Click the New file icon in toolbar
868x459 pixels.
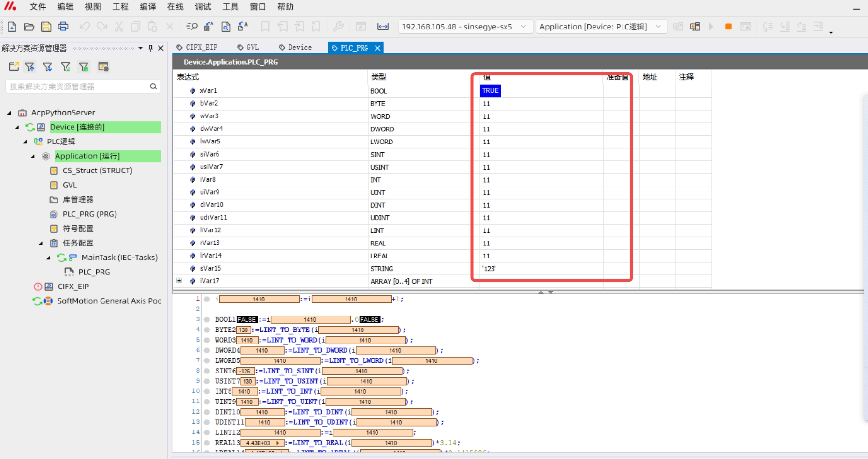tap(12, 27)
